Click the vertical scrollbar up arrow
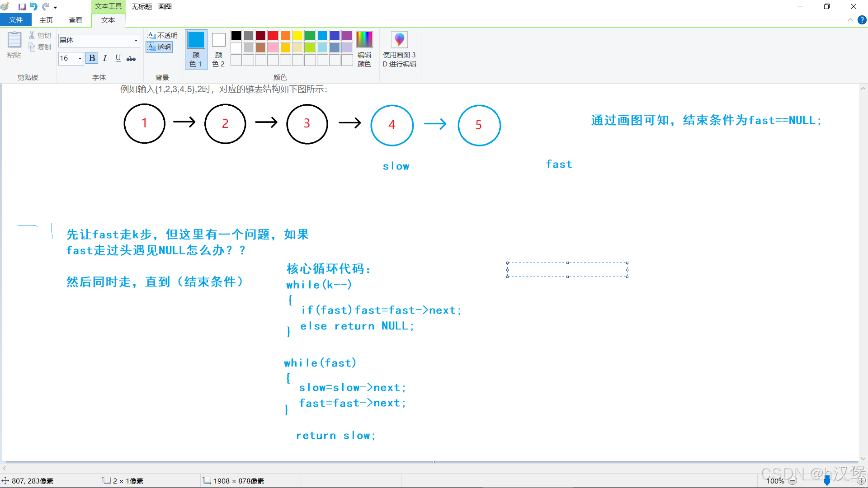 [x=863, y=88]
